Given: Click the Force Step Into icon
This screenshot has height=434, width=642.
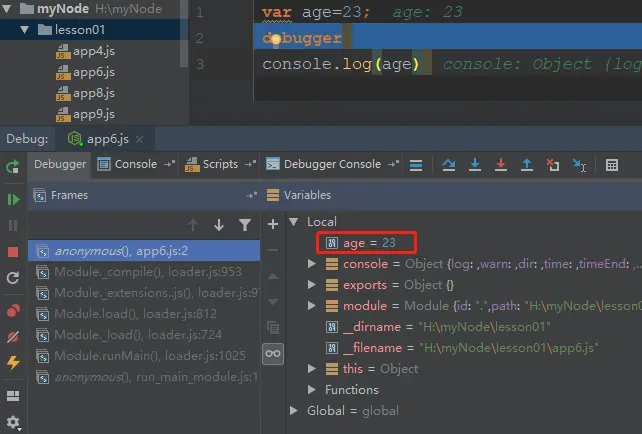Looking at the screenshot, I should point(501,165).
